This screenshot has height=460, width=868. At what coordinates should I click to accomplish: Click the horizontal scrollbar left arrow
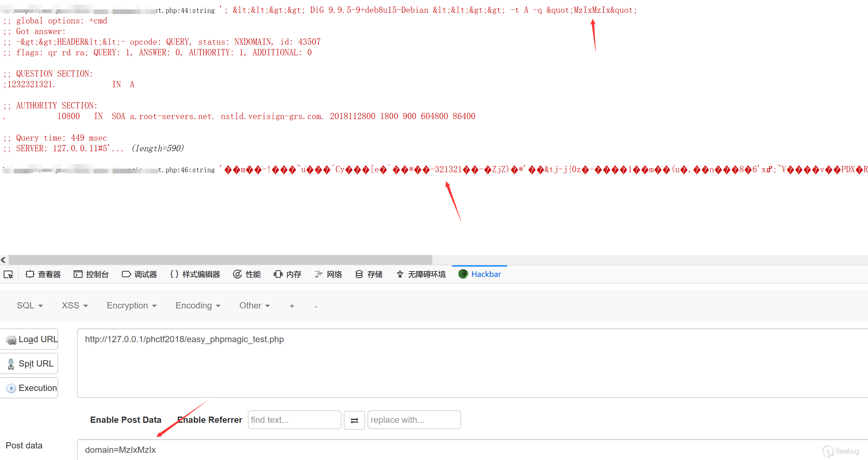click(3, 260)
